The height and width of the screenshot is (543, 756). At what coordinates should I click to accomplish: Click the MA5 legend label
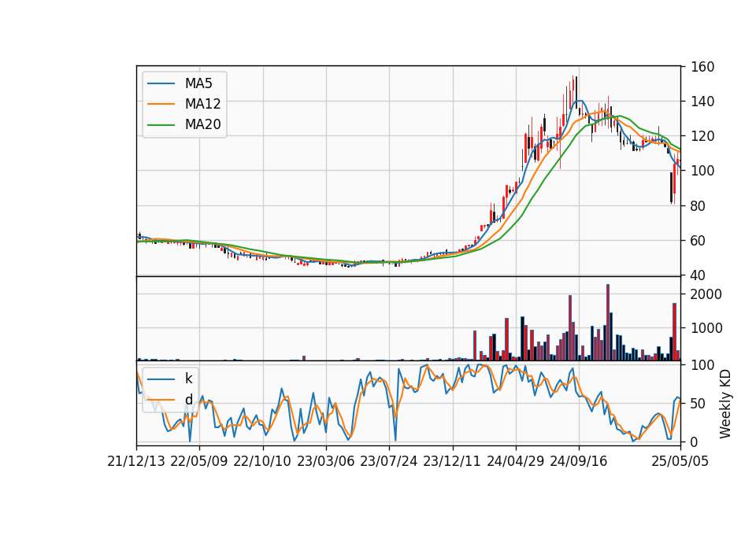point(198,83)
